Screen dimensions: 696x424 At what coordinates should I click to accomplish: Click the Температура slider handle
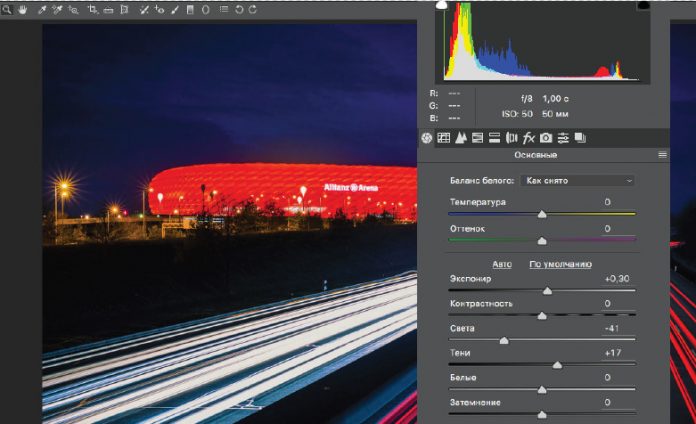[542, 213]
